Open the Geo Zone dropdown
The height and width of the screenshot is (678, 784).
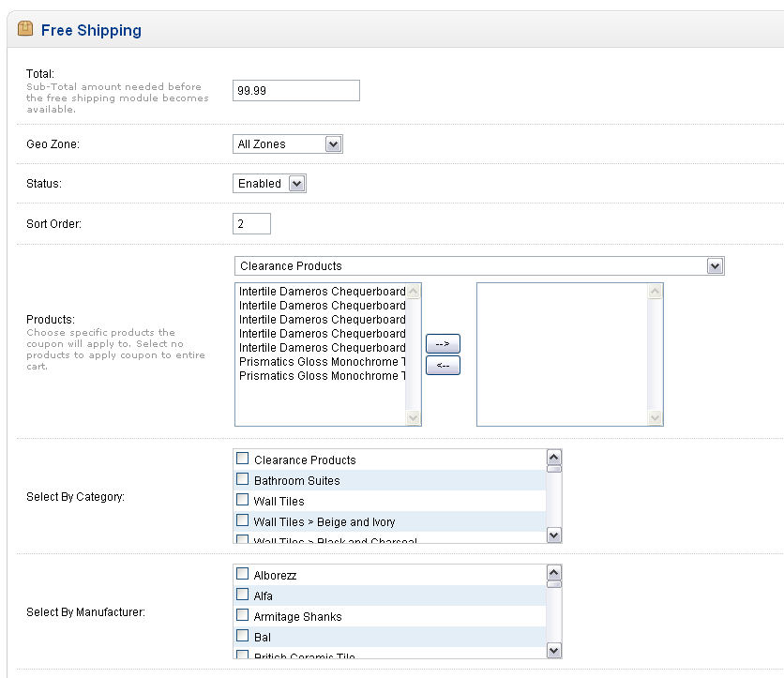coord(288,144)
